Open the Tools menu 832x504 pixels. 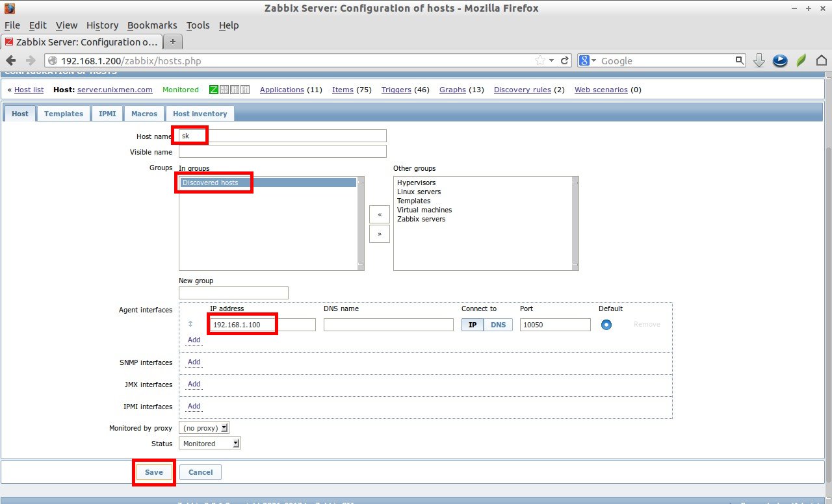(198, 25)
